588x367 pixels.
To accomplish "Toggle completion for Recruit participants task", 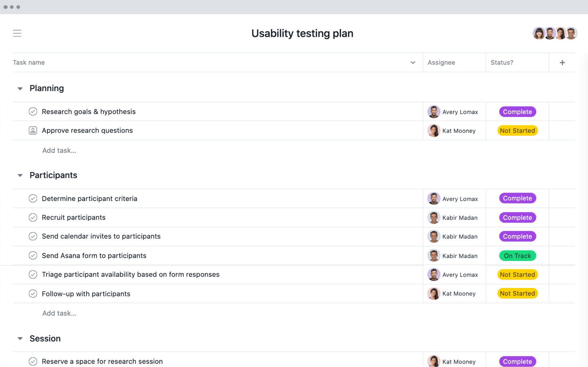I will tap(33, 217).
